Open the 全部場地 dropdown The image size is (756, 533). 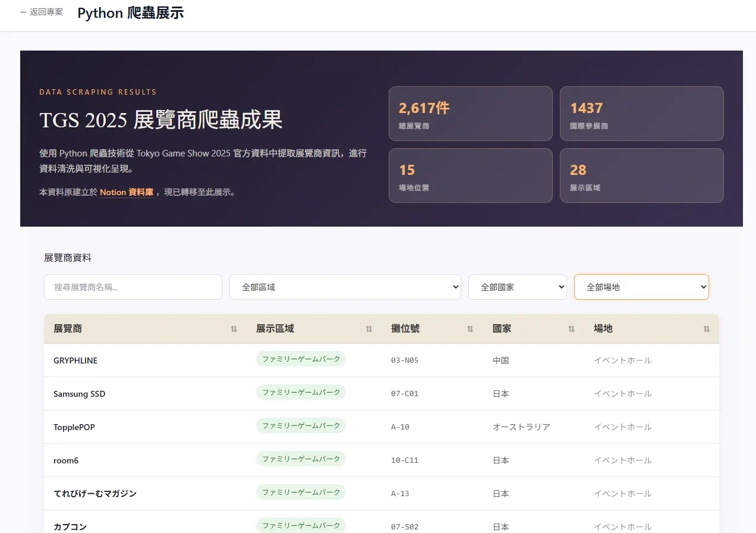click(641, 287)
